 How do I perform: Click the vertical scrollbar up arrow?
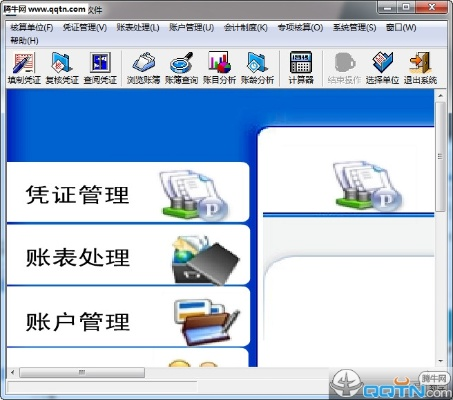tap(440, 96)
